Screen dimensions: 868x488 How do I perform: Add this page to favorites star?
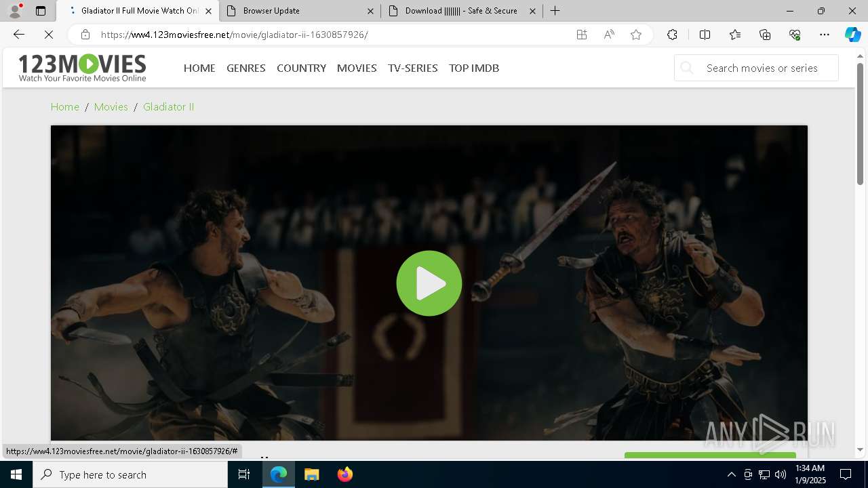click(x=636, y=35)
